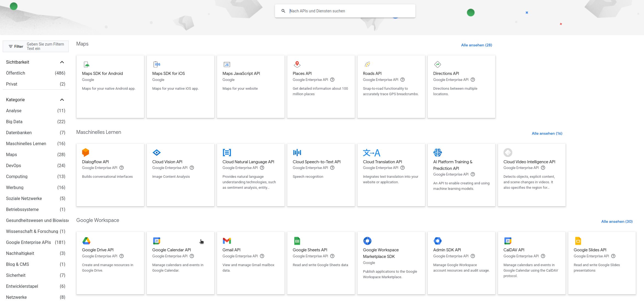Click the Maps SDK for iOS icon
This screenshot has height=304, width=644.
coord(157,64)
